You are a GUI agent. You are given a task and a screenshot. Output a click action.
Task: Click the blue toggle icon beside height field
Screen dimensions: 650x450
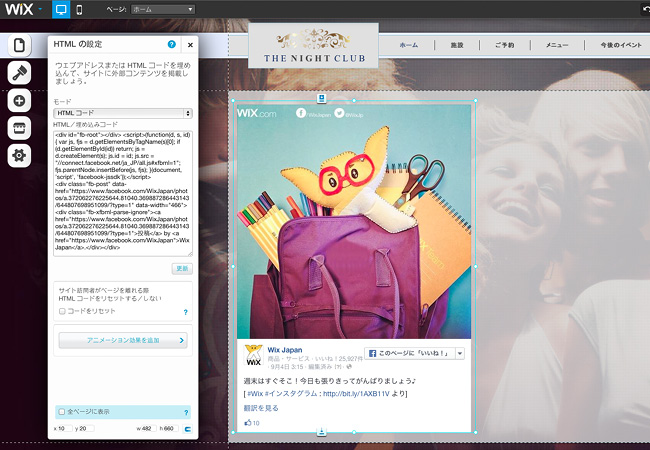(187, 429)
